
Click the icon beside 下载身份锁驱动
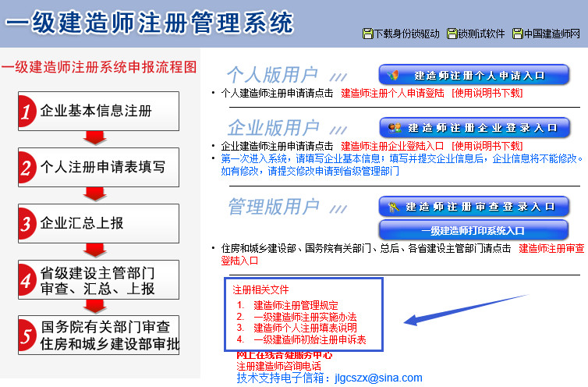(x=368, y=34)
